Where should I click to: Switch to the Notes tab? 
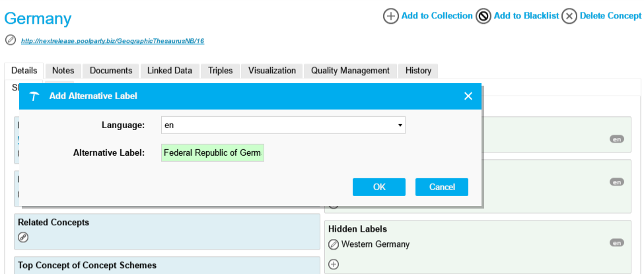pos(63,71)
